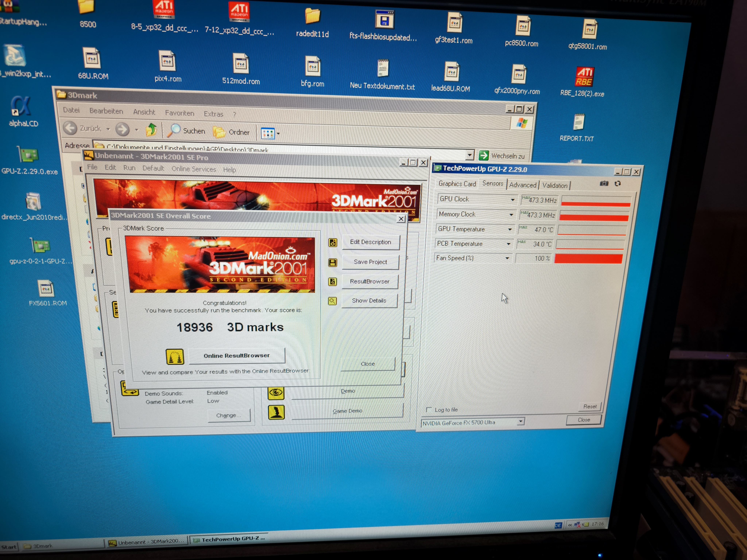Switch to the Advanced tab in GPU-Z
This screenshot has height=560, width=747.
click(522, 185)
